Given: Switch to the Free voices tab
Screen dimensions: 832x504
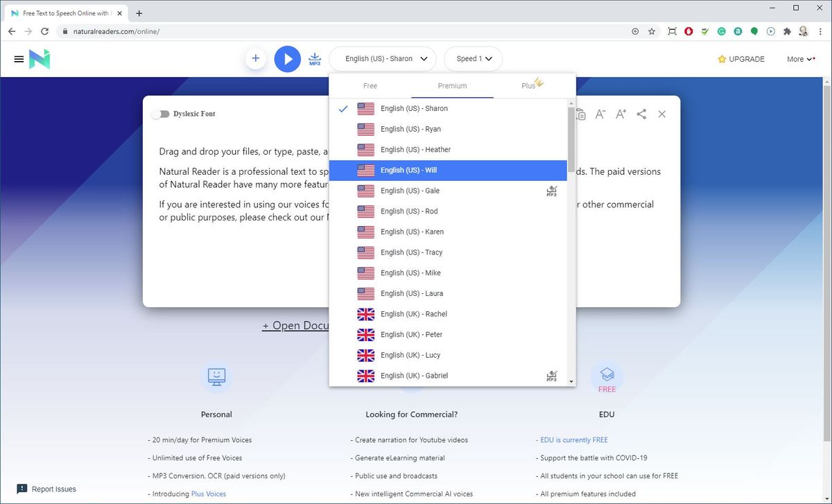Looking at the screenshot, I should pyautogui.click(x=370, y=85).
